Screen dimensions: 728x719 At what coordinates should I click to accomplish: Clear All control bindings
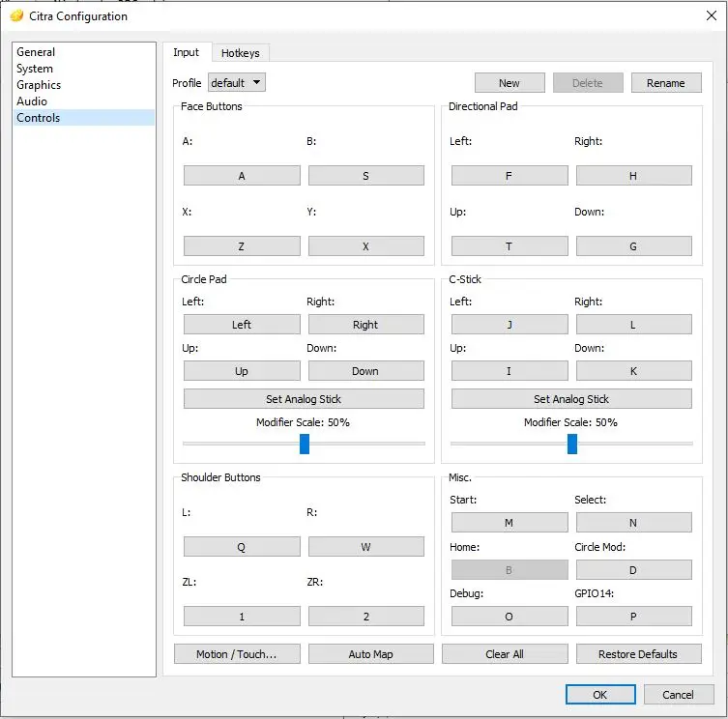[x=504, y=654]
